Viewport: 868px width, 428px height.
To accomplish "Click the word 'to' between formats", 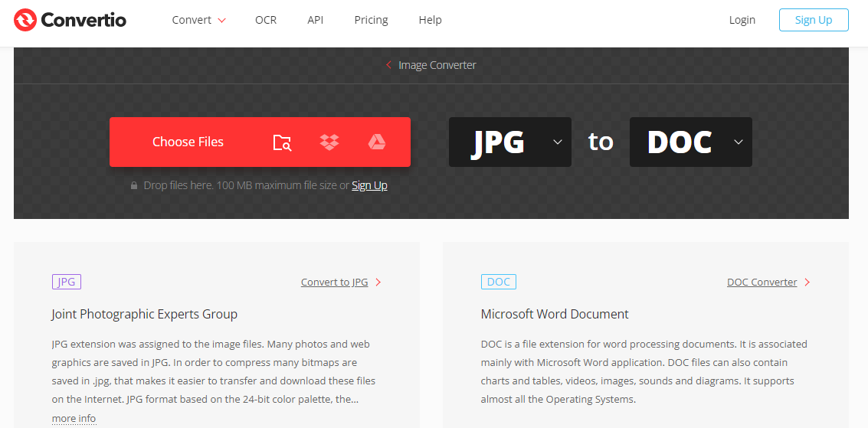I will click(x=601, y=142).
